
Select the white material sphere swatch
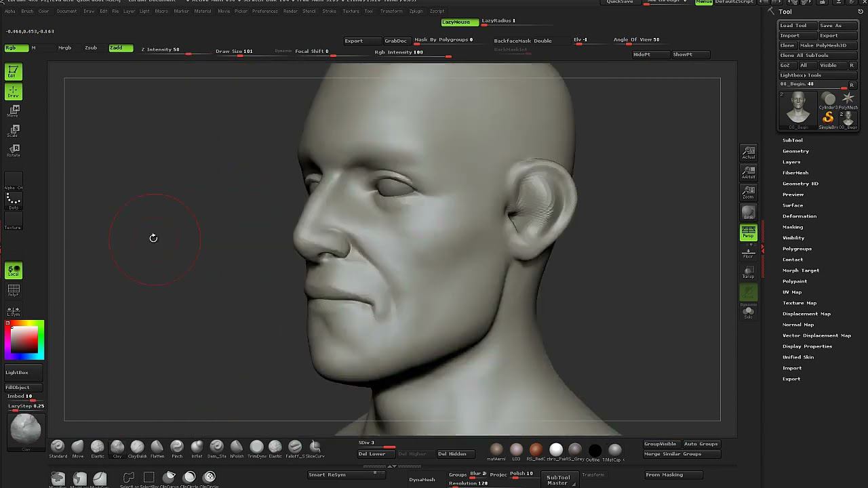555,449
